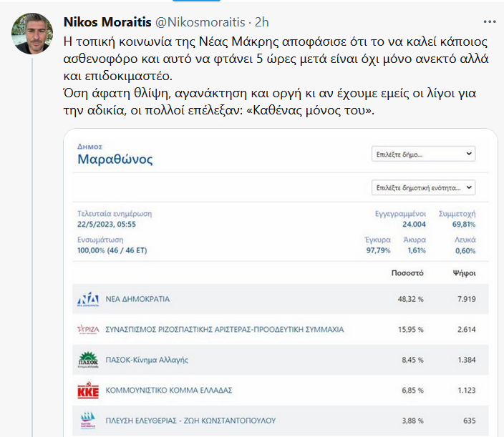Open the @Nikosmoraitis handle link
The width and height of the screenshot is (504, 437).
tap(200, 22)
